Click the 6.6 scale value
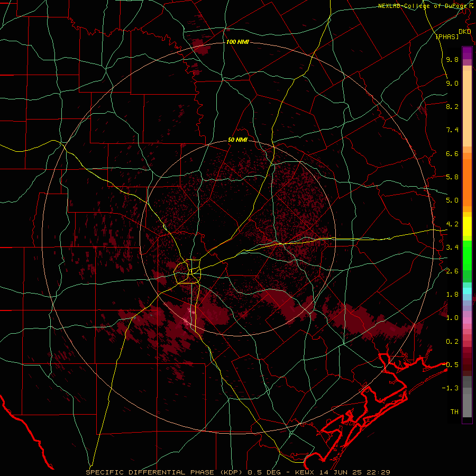The width and height of the screenshot is (476, 476). pyautogui.click(x=452, y=153)
